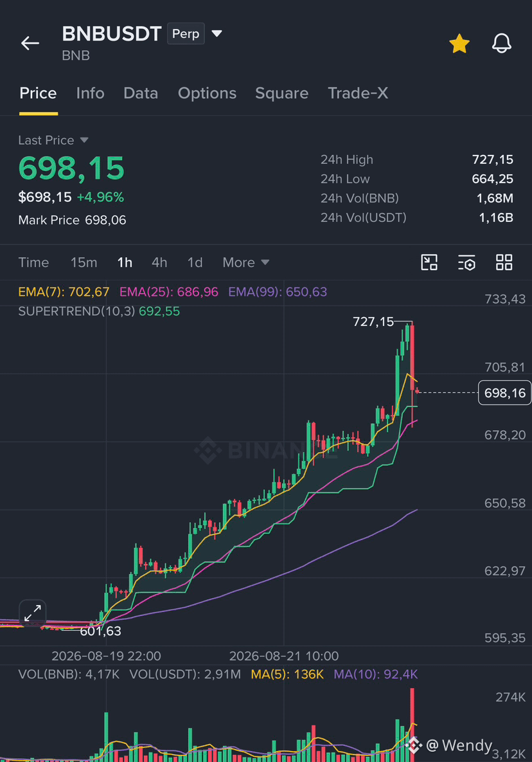Select the 15m interval
532x762 pixels.
84,262
